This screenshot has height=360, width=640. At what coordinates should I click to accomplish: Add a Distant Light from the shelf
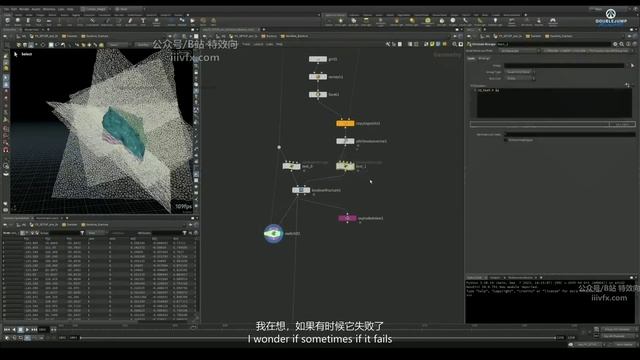click(x=412, y=21)
